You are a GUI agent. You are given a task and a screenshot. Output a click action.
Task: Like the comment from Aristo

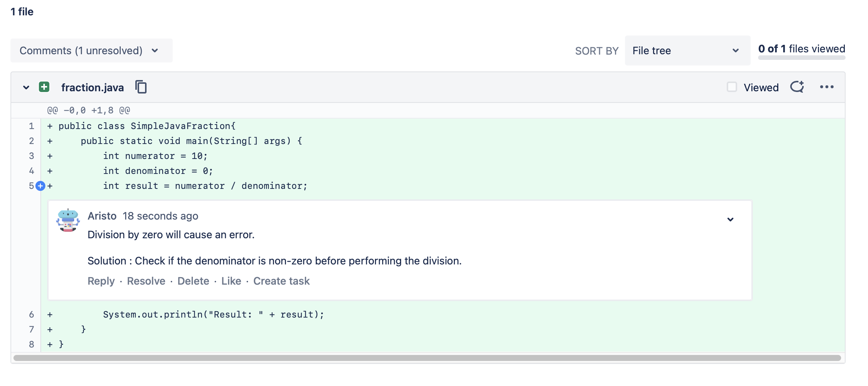coord(231,281)
